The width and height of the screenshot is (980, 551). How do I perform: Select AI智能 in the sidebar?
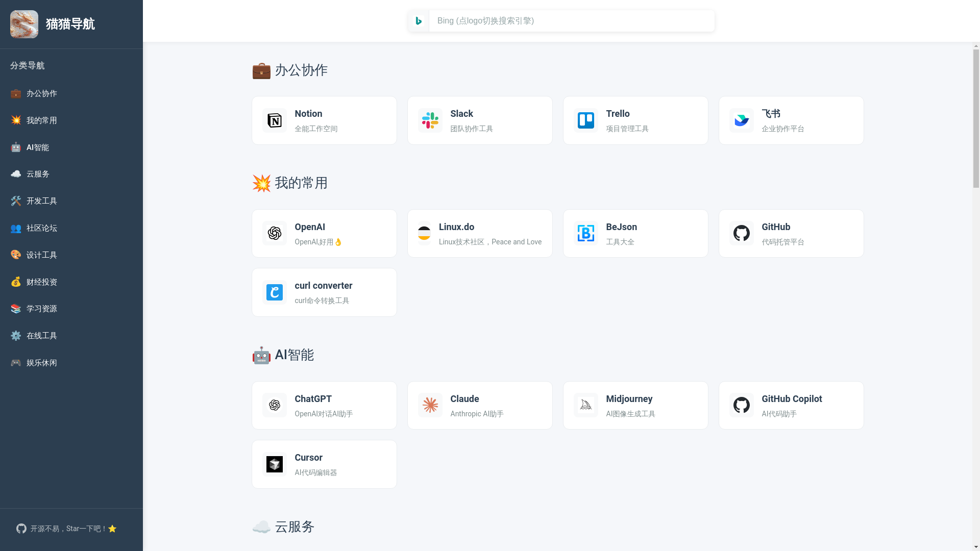point(71,147)
